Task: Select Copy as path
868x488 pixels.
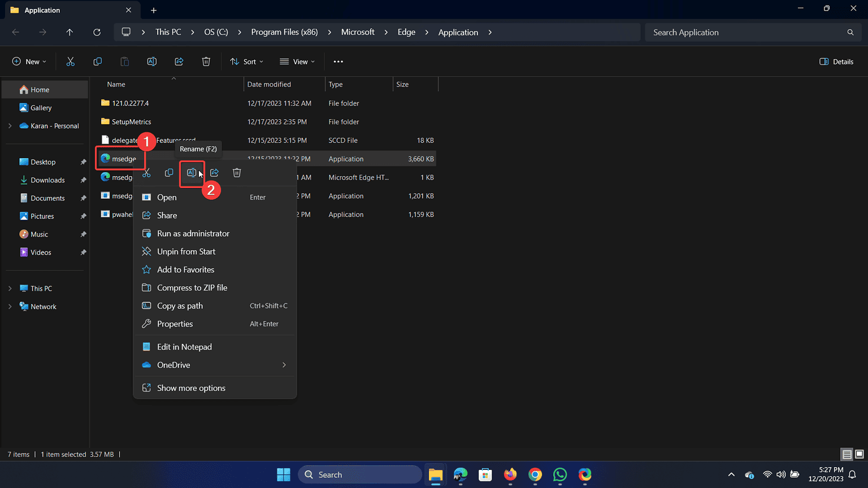Action: click(215, 306)
